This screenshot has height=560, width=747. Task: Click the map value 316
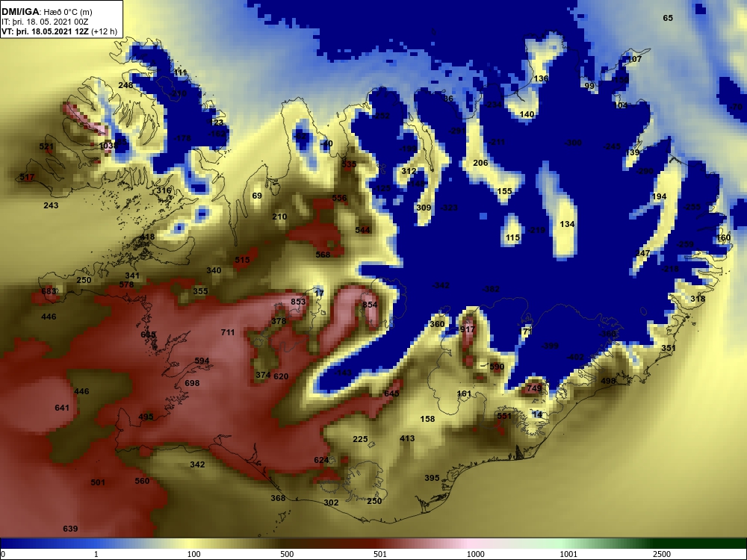pos(164,190)
